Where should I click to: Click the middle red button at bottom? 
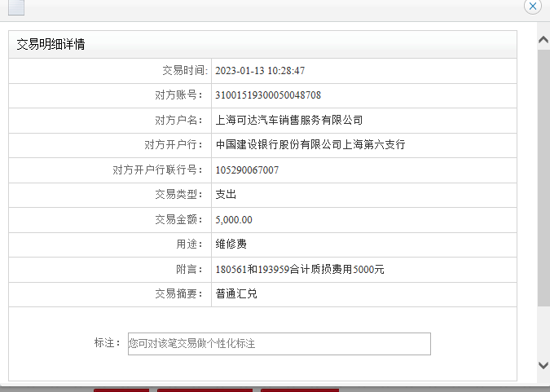tap(205, 390)
